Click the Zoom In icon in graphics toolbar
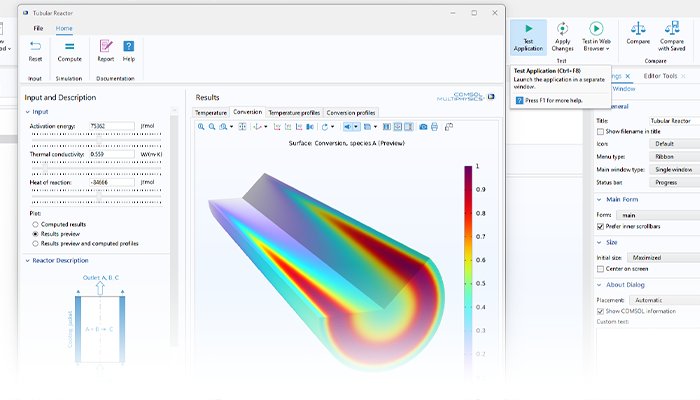 pos(201,127)
